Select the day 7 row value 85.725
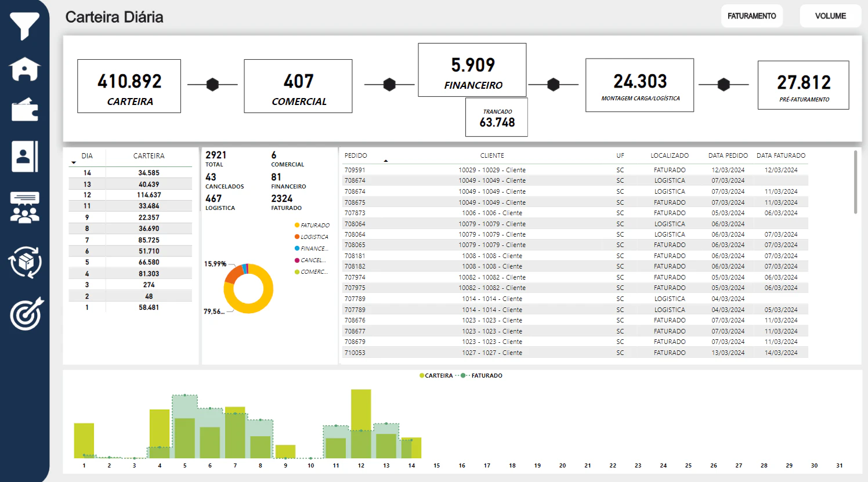 (x=149, y=240)
